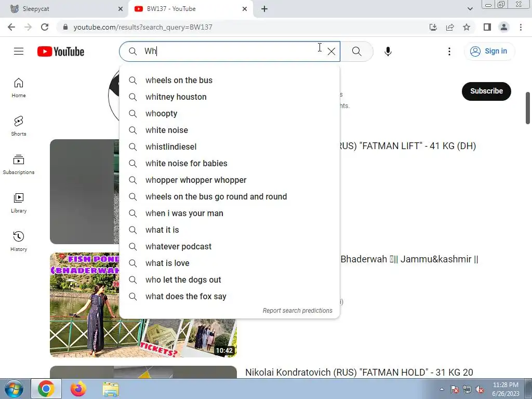Click the YouTube logo
532x399 pixels.
61,51
